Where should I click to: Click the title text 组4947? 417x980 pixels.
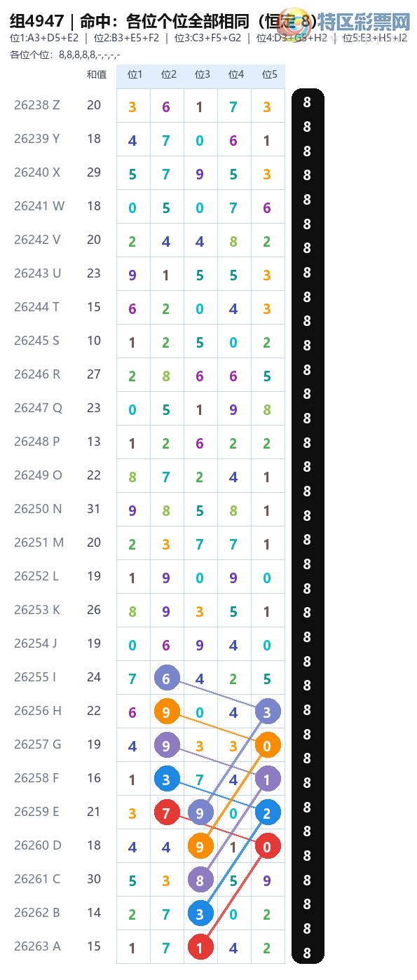pos(37,20)
